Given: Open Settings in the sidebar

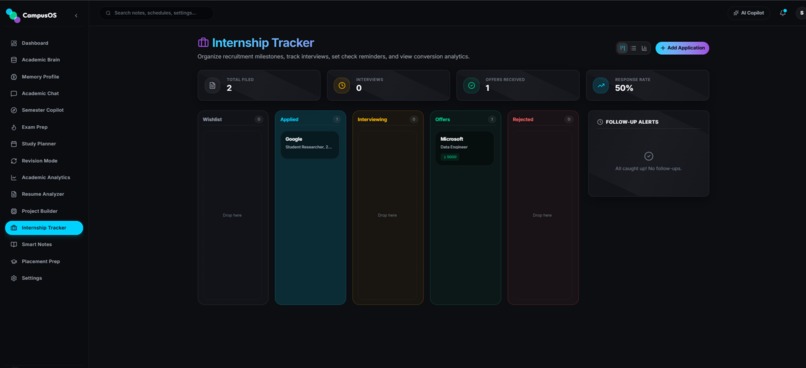Looking at the screenshot, I should [x=44, y=278].
